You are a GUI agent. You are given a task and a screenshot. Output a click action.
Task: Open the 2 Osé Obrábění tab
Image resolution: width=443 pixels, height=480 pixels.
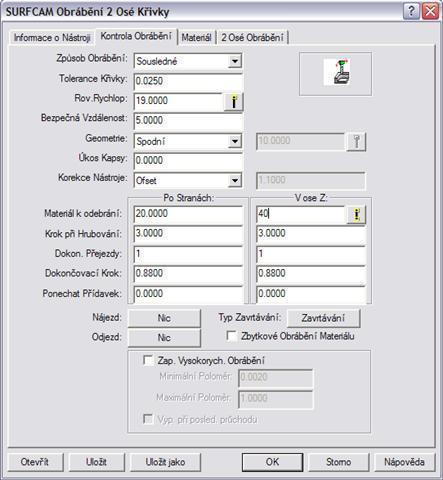[x=252, y=38]
